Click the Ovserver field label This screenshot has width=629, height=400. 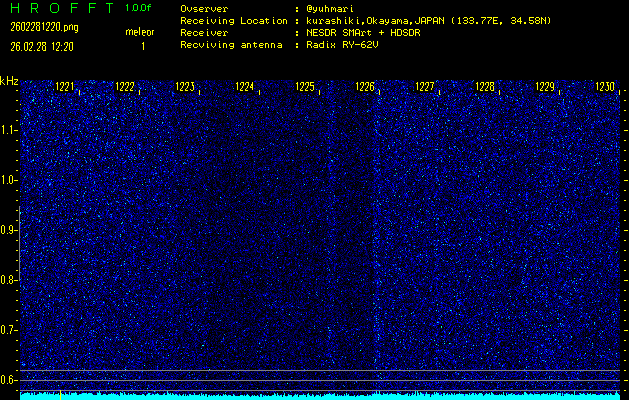tap(204, 8)
